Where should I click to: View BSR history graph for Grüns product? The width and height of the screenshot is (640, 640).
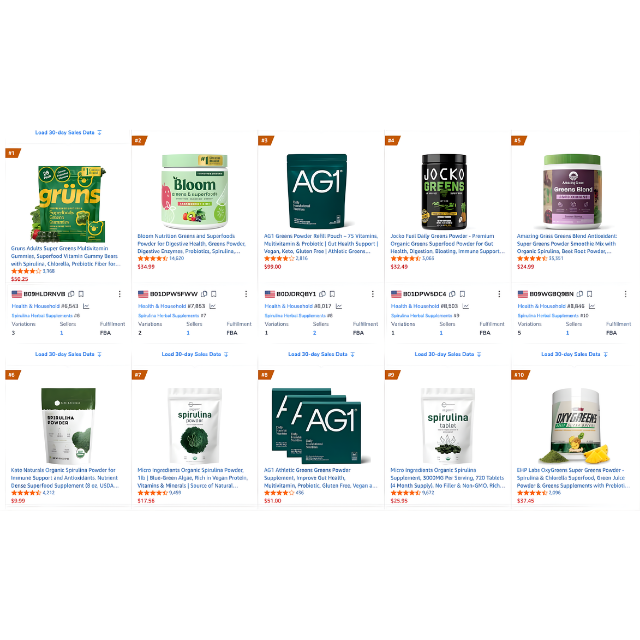pyautogui.click(x=86, y=306)
